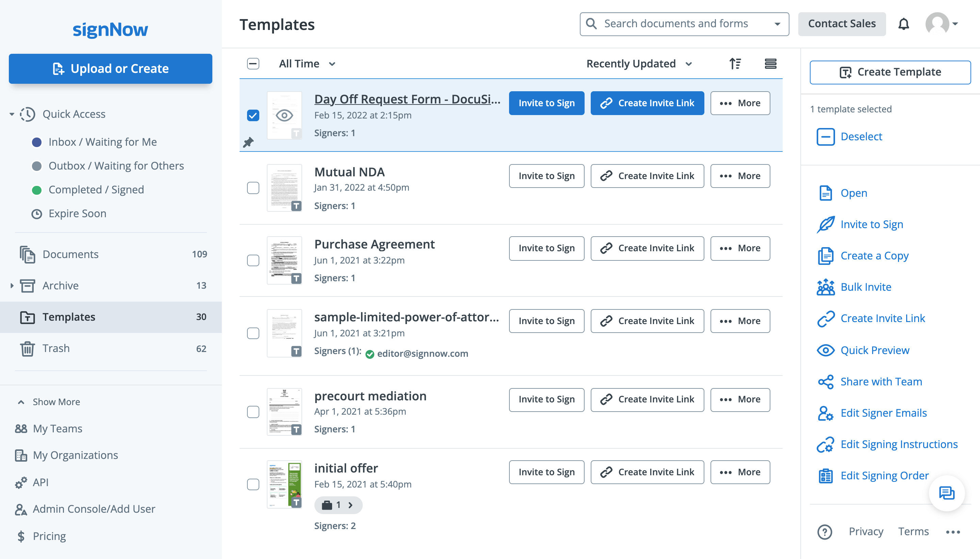Click the pin icon on Day Off Request
The image size is (980, 559).
click(x=249, y=142)
